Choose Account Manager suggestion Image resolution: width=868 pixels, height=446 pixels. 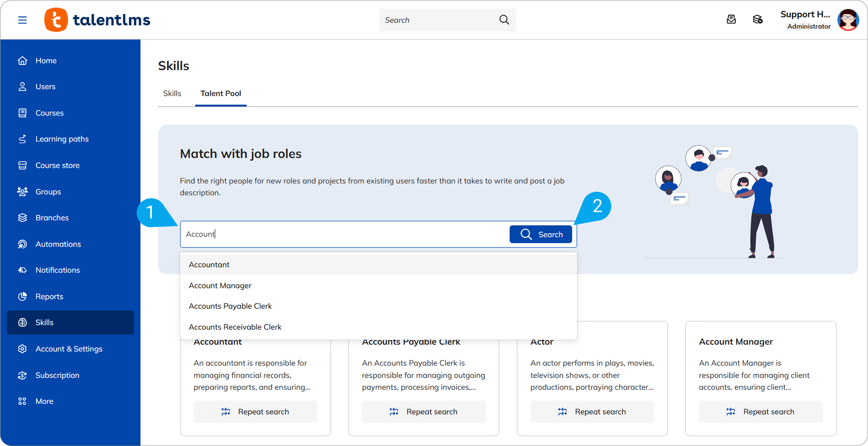[x=220, y=286]
